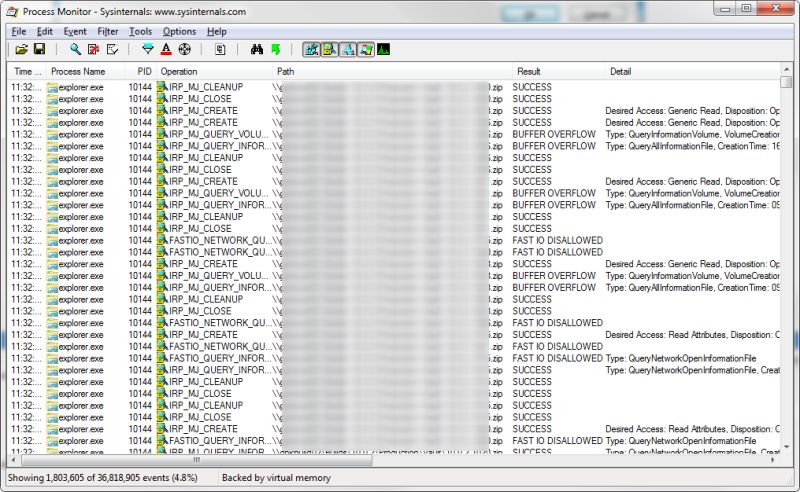
Task: Click the PID column header
Action: tap(140, 71)
